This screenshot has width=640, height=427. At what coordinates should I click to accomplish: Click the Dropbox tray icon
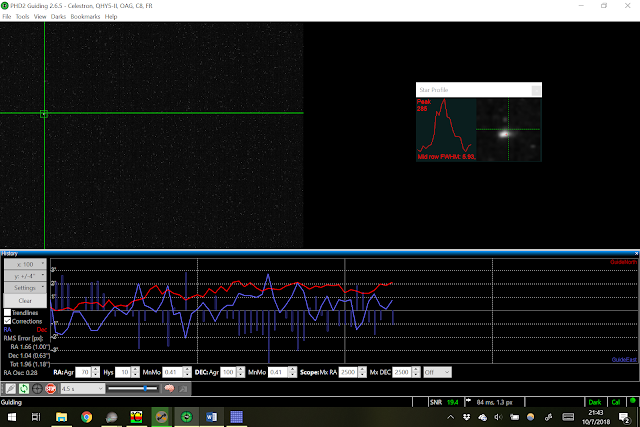click(467, 417)
